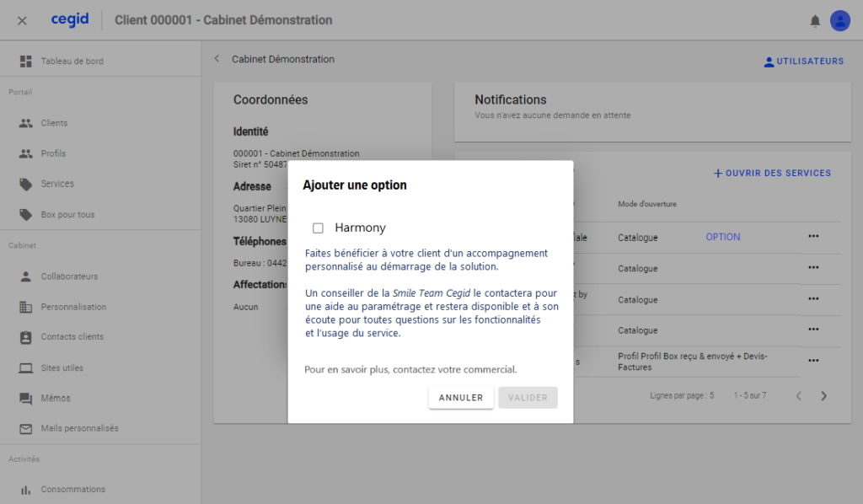The image size is (863, 504).
Task: Open Clients in the sidebar
Action: coord(54,123)
